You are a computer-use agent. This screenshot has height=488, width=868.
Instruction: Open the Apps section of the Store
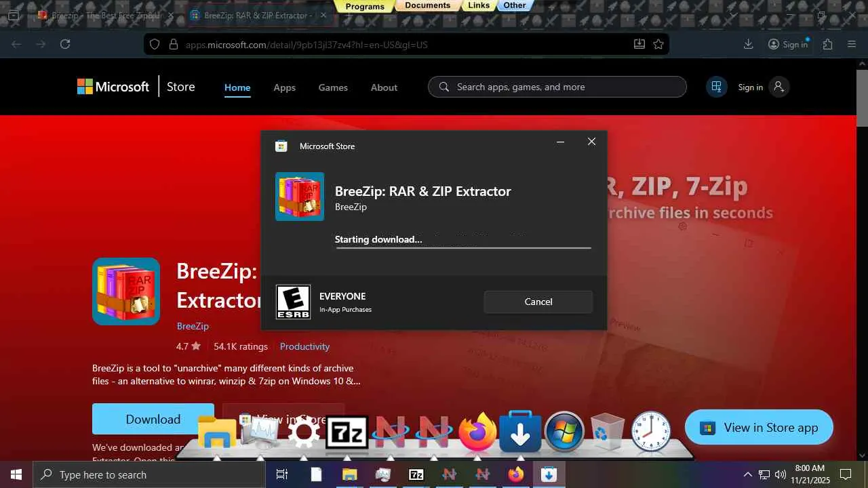click(x=284, y=87)
